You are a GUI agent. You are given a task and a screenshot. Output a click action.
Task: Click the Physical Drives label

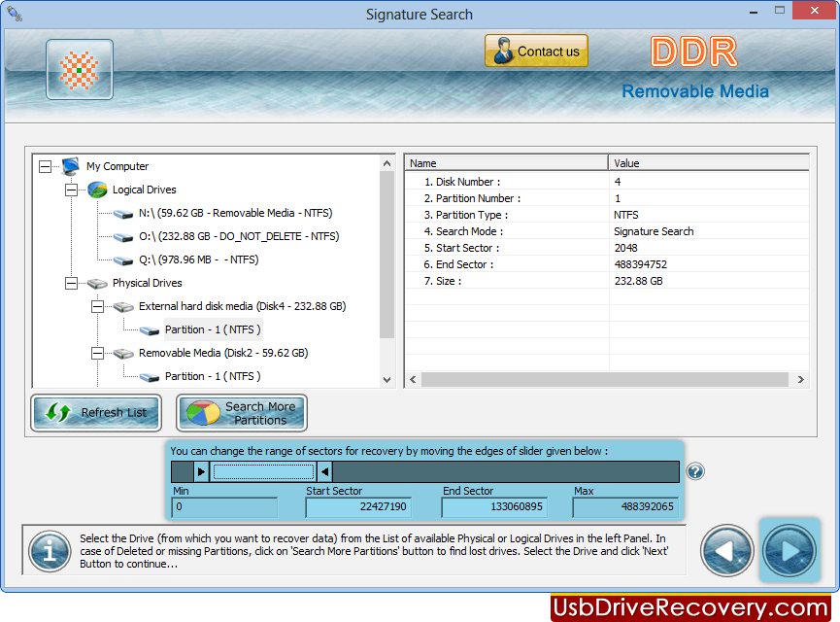[x=148, y=283]
